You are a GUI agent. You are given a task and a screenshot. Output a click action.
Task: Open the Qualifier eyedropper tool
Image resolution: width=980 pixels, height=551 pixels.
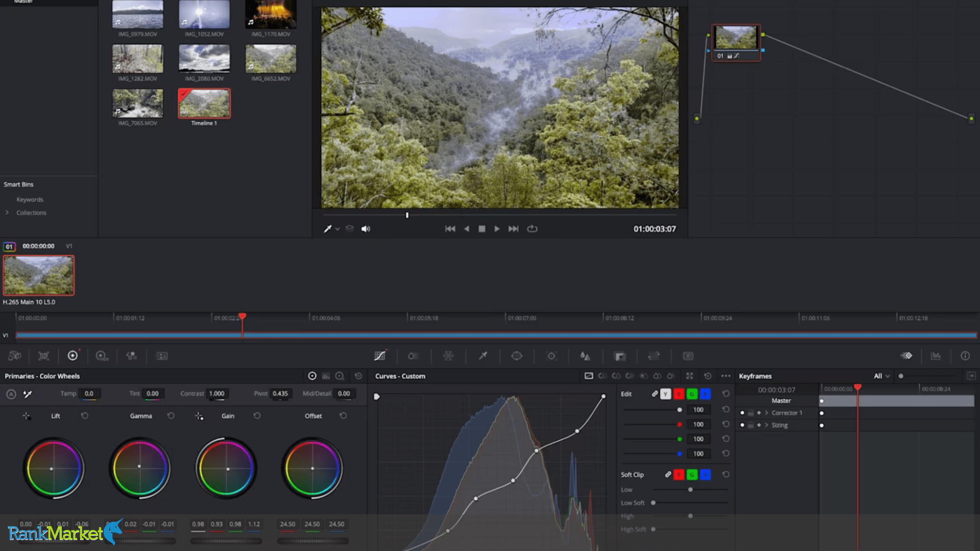click(x=483, y=356)
